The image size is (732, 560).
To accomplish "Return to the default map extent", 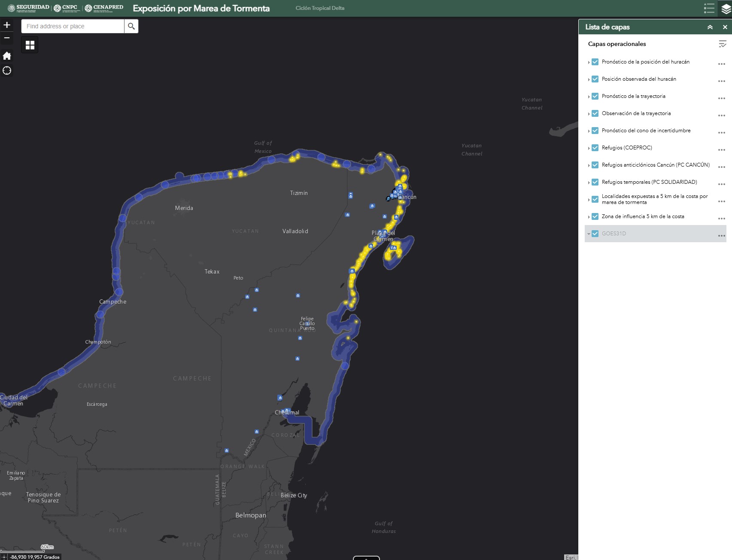I will (x=7, y=56).
